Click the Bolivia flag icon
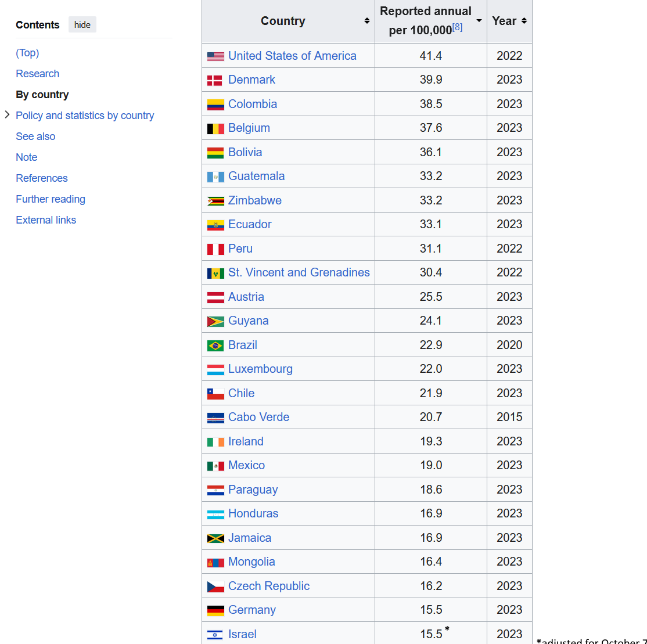The height and width of the screenshot is (644, 647). pyautogui.click(x=215, y=153)
